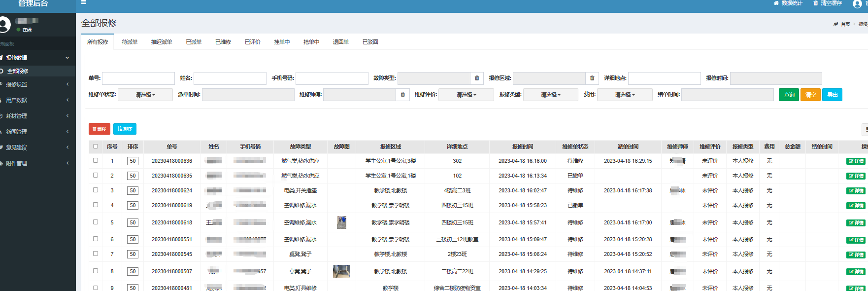The image size is (868, 291).
Task: Open 详情 for order 20230418000619
Action: pos(856,206)
